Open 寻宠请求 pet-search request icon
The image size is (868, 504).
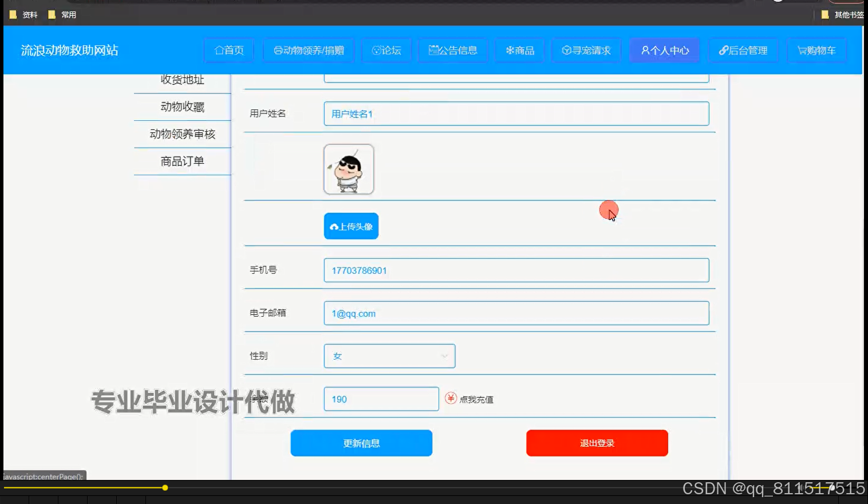566,50
